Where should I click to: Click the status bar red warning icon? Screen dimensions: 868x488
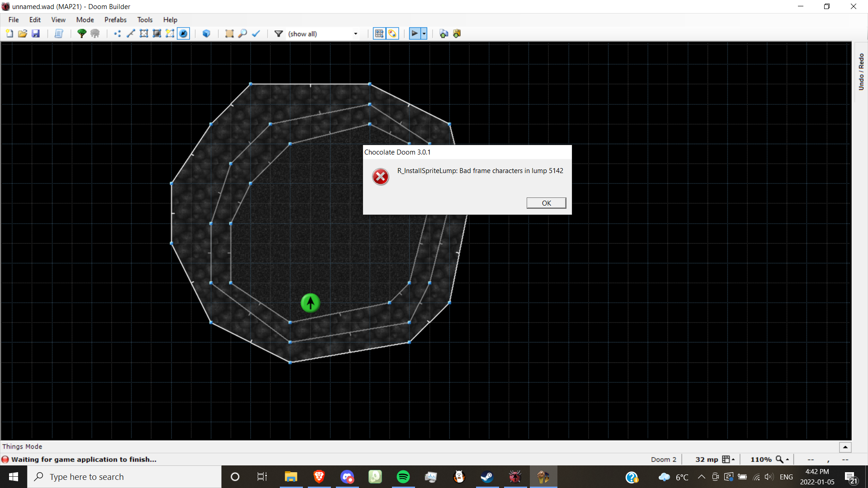[x=5, y=459]
